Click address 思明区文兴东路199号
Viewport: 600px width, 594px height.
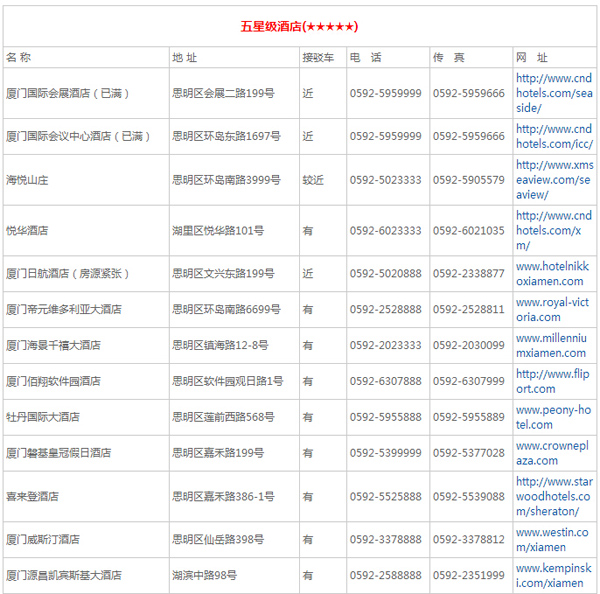(x=223, y=274)
